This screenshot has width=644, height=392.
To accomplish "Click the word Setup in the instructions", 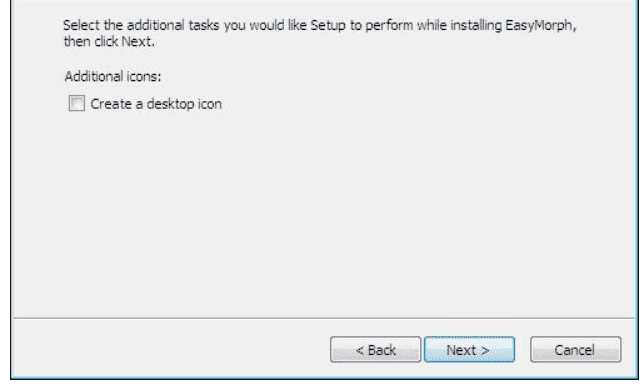I will tap(328, 26).
